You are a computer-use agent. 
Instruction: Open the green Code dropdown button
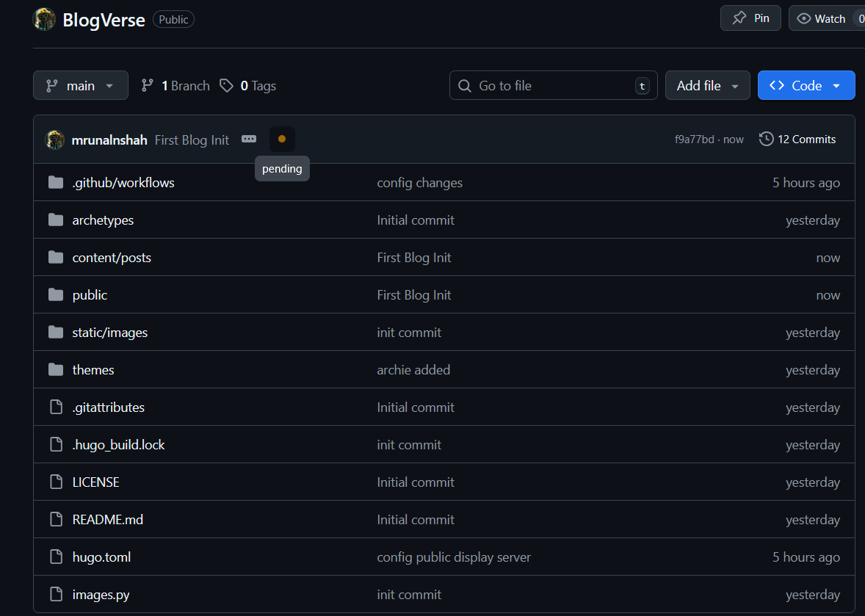[806, 86]
